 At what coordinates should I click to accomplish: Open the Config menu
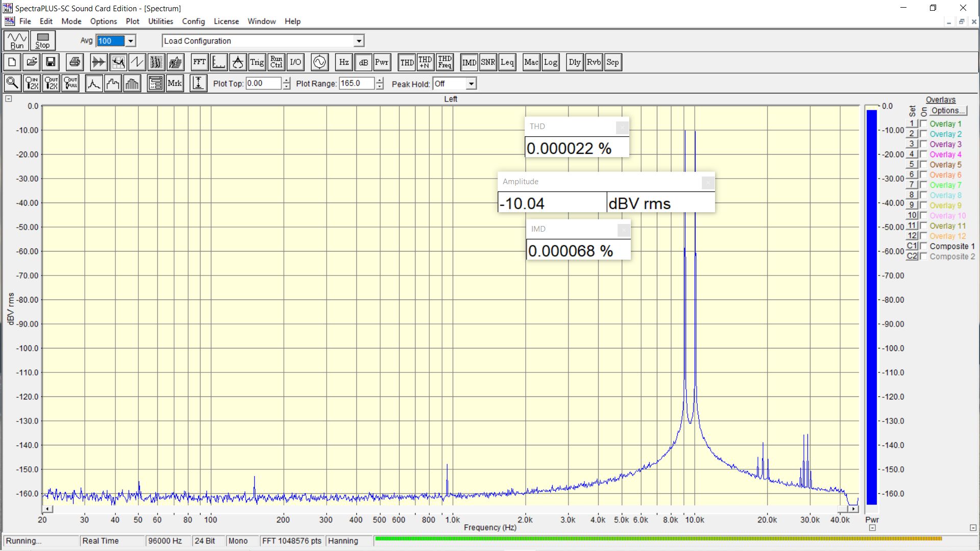pos(193,21)
